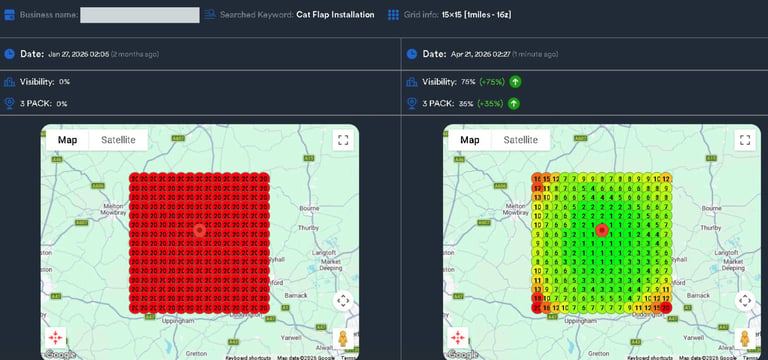Switch the Jan 27 map to Satellite view
This screenshot has width=768, height=360.
[118, 140]
